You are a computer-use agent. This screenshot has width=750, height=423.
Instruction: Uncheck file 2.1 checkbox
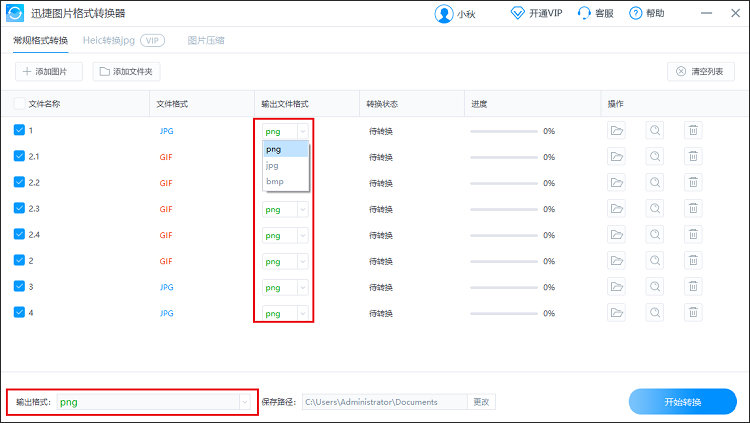tap(19, 156)
